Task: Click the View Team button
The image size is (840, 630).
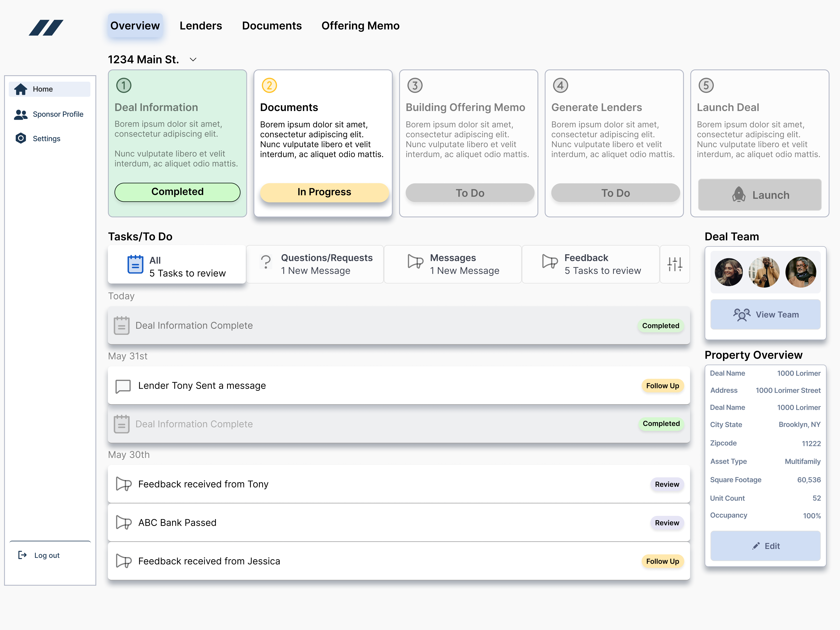Action: [x=765, y=314]
